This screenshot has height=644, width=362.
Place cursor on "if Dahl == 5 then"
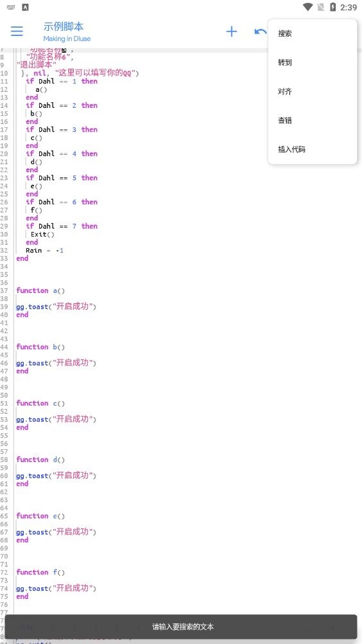pos(62,178)
